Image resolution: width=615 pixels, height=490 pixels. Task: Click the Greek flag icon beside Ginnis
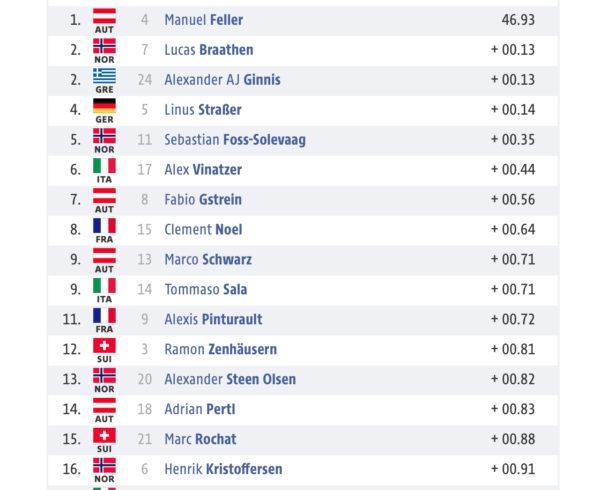104,76
